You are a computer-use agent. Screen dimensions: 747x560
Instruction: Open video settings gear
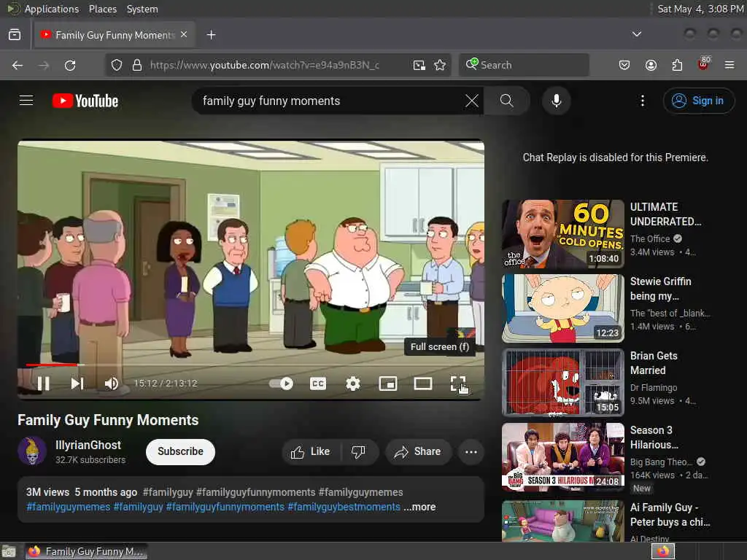coord(353,384)
